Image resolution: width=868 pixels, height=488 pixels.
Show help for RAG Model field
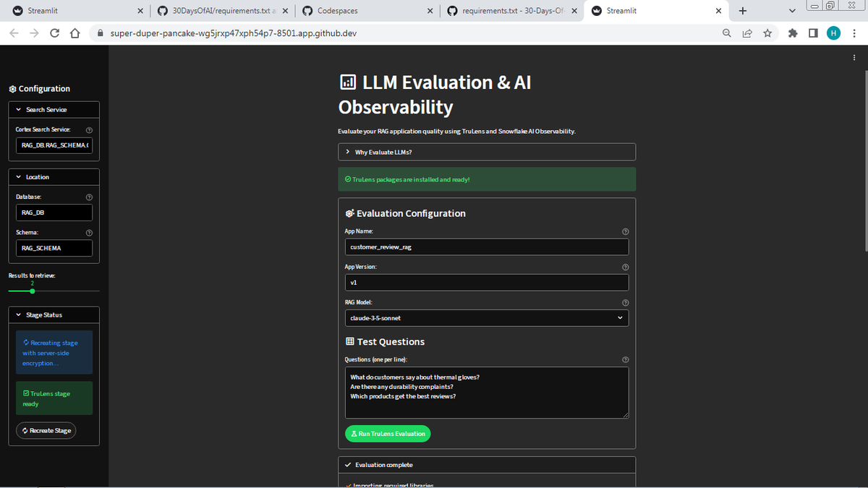pos(625,302)
